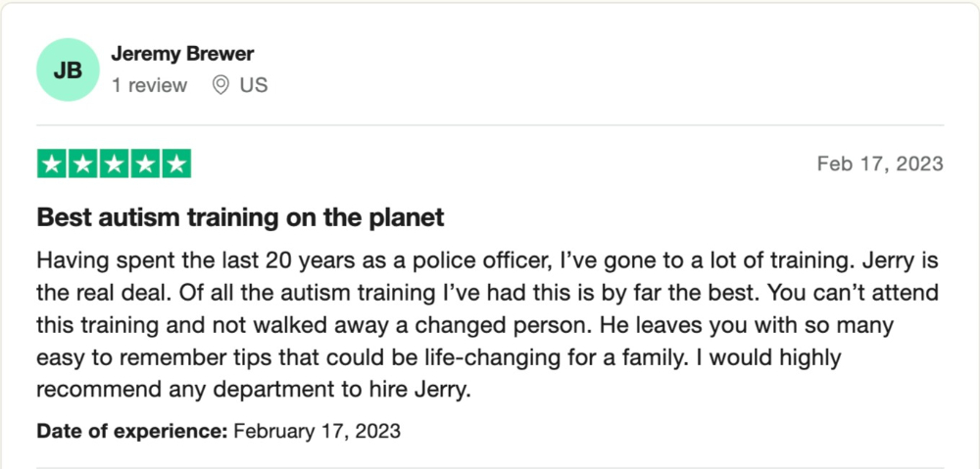Click the 'Date of experience:' label

pyautogui.click(x=132, y=431)
